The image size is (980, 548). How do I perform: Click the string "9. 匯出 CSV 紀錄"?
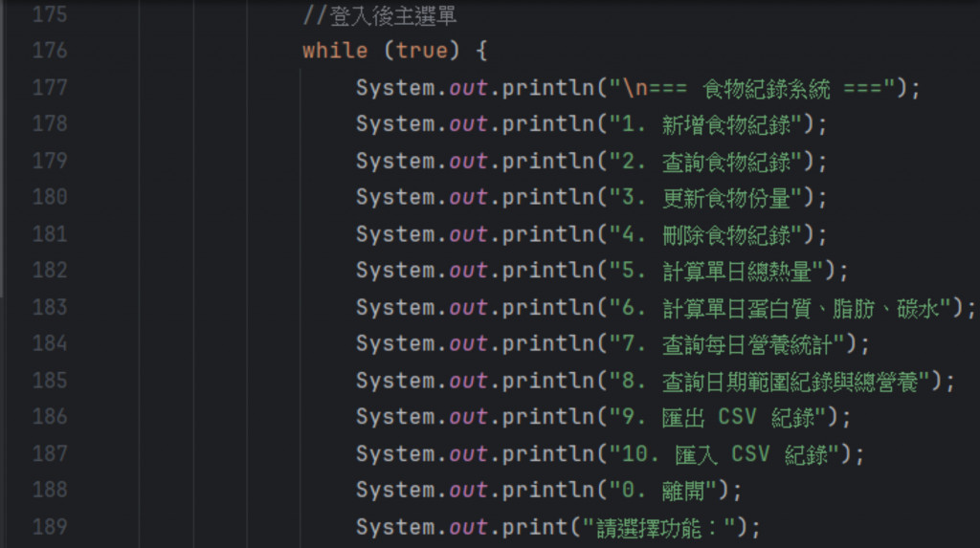[x=718, y=417]
